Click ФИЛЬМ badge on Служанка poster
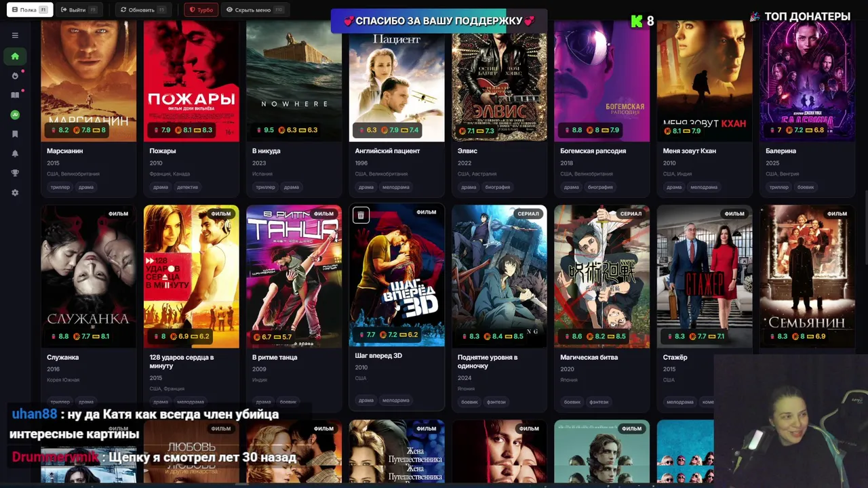 pyautogui.click(x=118, y=213)
